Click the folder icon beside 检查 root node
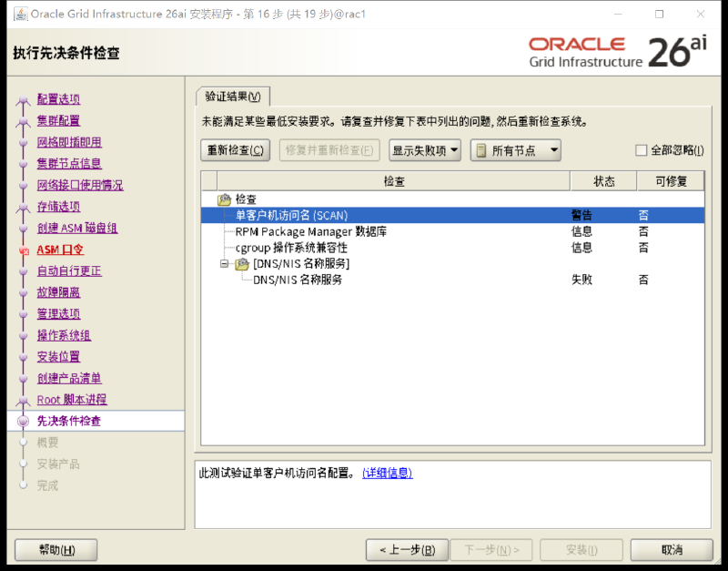This screenshot has width=728, height=571. [224, 199]
